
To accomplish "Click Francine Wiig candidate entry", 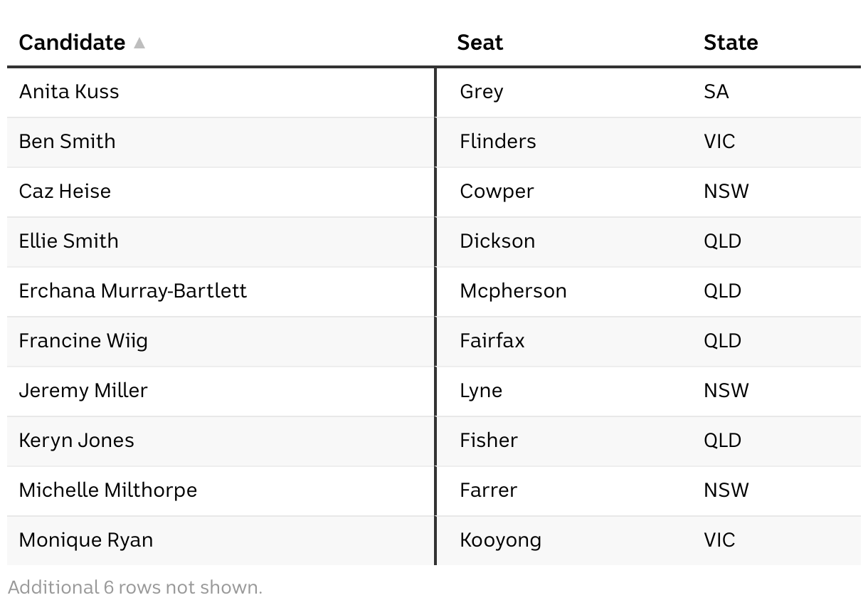I will point(83,341).
